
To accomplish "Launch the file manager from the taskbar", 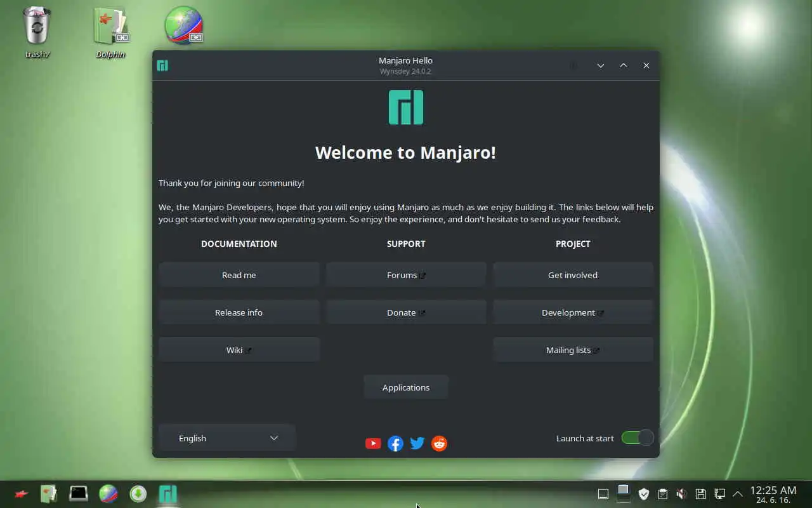I will [x=49, y=493].
